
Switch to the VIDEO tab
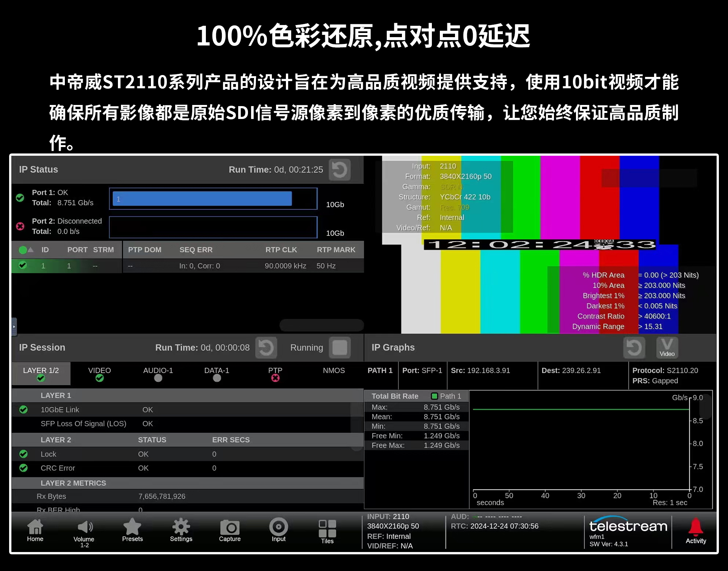[x=99, y=373]
